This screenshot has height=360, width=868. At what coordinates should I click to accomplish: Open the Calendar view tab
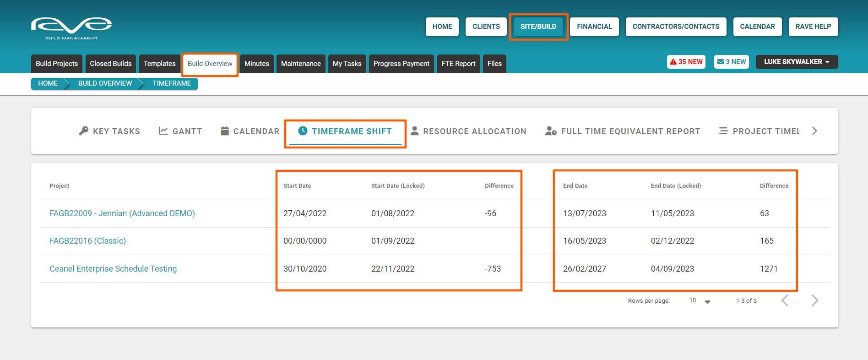(x=250, y=131)
